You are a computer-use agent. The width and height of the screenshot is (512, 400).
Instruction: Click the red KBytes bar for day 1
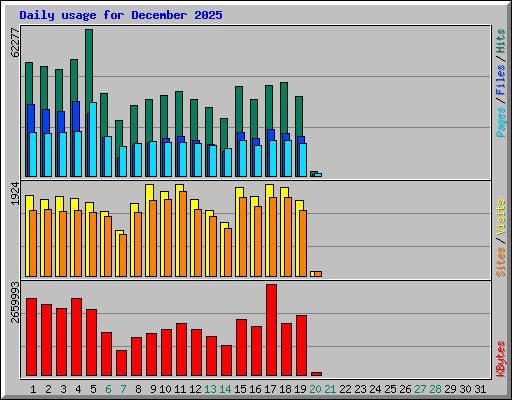[31, 337]
